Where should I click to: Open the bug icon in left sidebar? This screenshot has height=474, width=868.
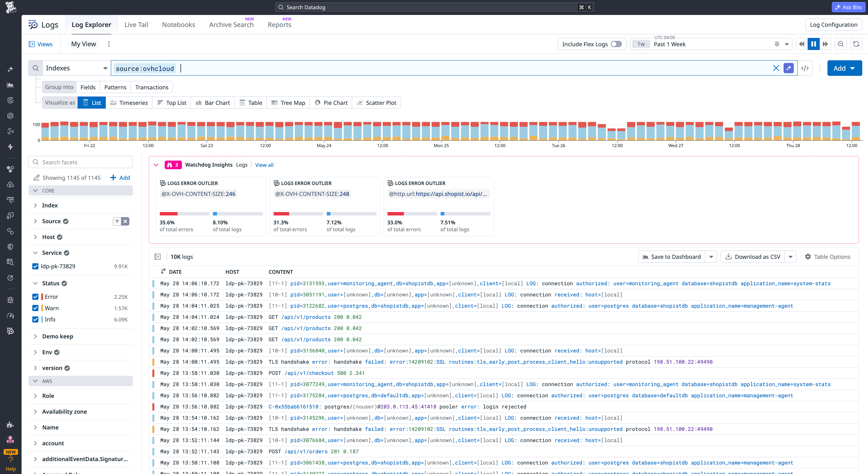[10, 300]
